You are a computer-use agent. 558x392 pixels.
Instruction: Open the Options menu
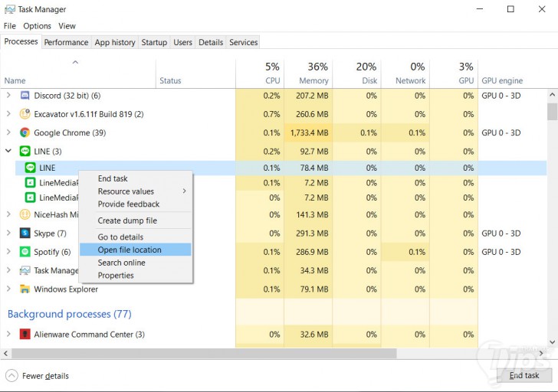point(37,26)
